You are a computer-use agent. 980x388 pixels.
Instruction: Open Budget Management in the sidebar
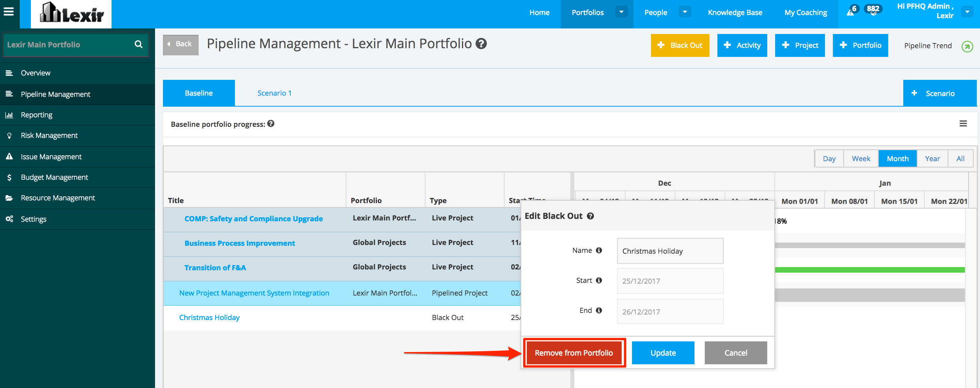[x=78, y=177]
